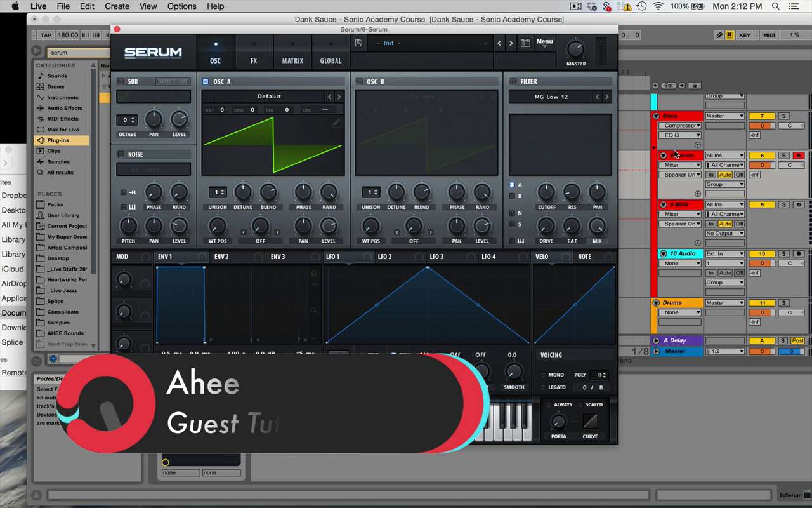Viewport: 812px width, 508px height.
Task: Open the Serum preset browser icon
Action: pyautogui.click(x=525, y=43)
